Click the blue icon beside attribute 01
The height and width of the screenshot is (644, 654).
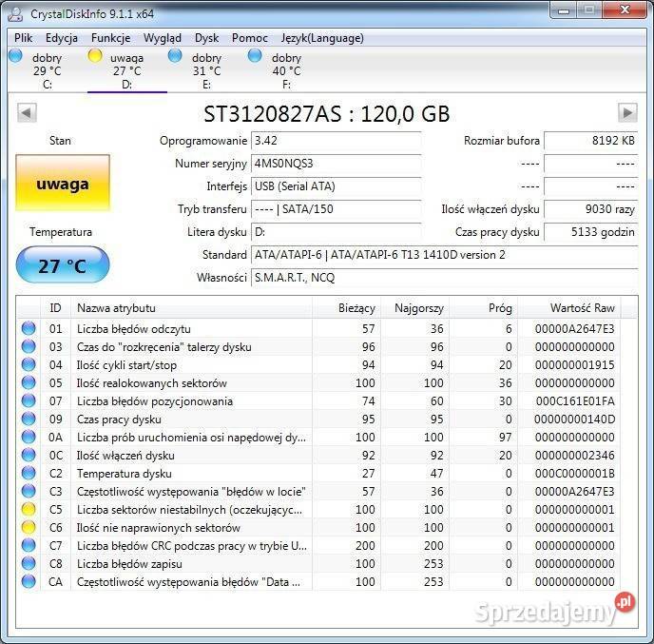(x=29, y=329)
